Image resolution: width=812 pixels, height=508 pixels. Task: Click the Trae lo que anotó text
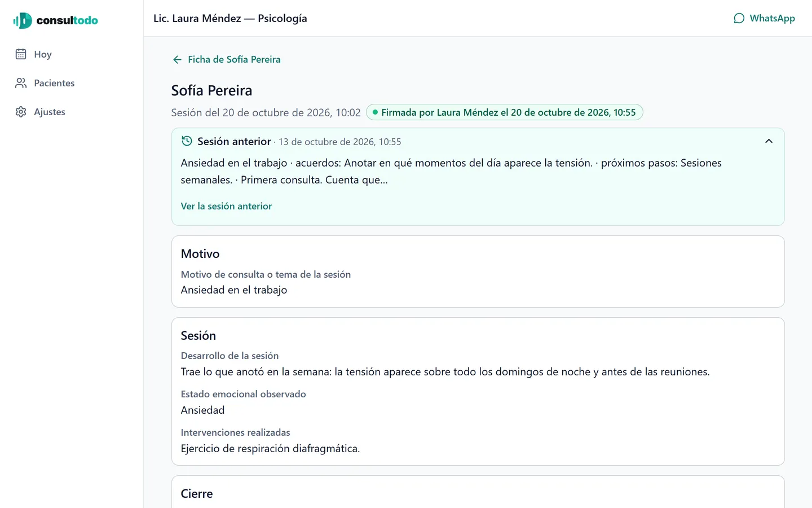(x=445, y=371)
